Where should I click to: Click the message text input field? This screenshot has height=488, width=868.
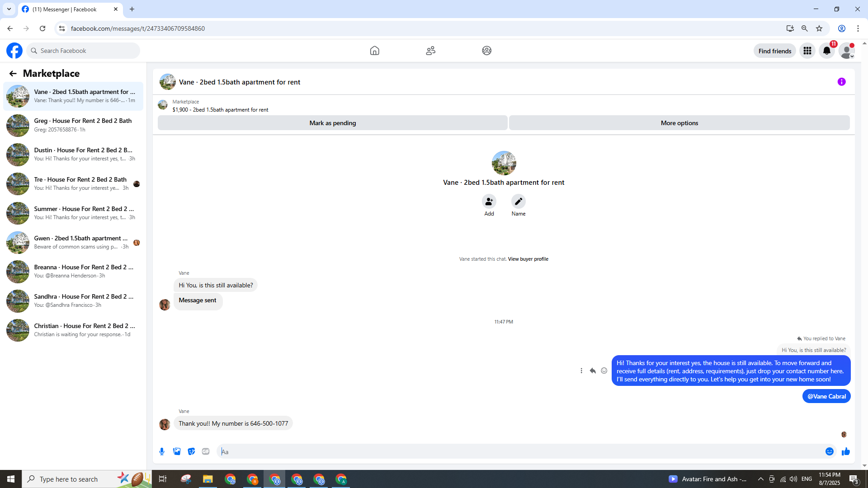520,451
